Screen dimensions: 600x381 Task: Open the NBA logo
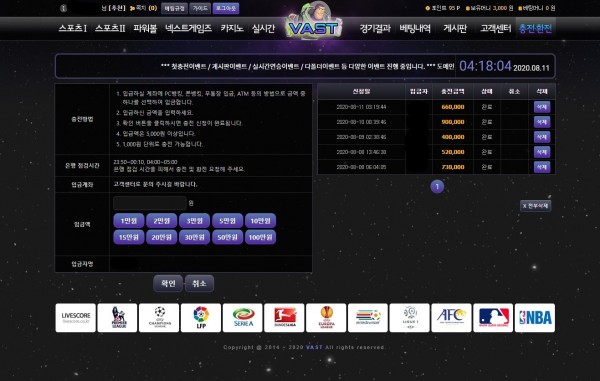(x=535, y=318)
